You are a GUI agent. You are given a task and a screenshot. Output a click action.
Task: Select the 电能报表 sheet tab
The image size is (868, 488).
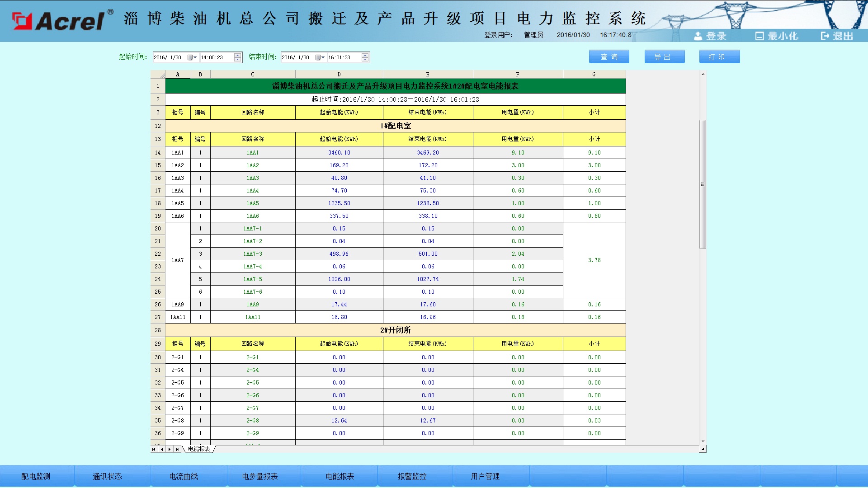pos(199,449)
